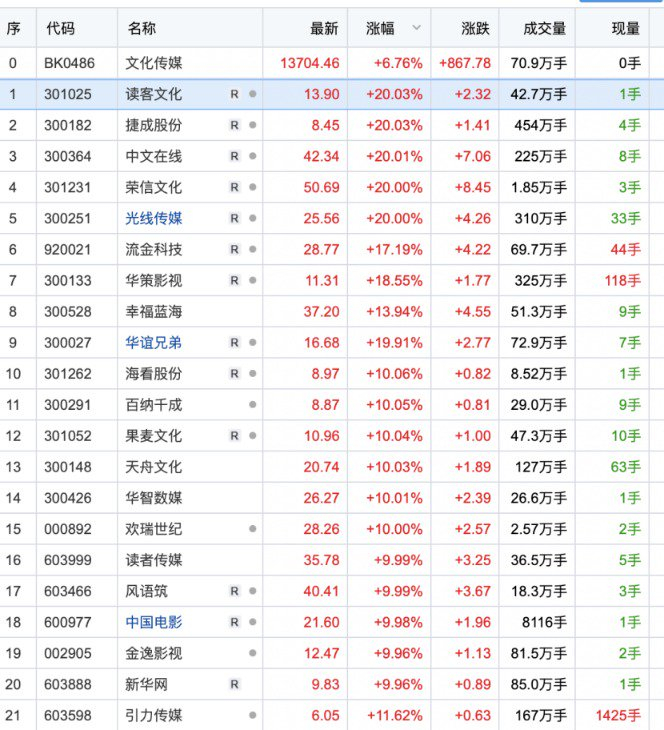The image size is (664, 730).
Task: Sort by the 代码 column header
Action: click(61, 28)
